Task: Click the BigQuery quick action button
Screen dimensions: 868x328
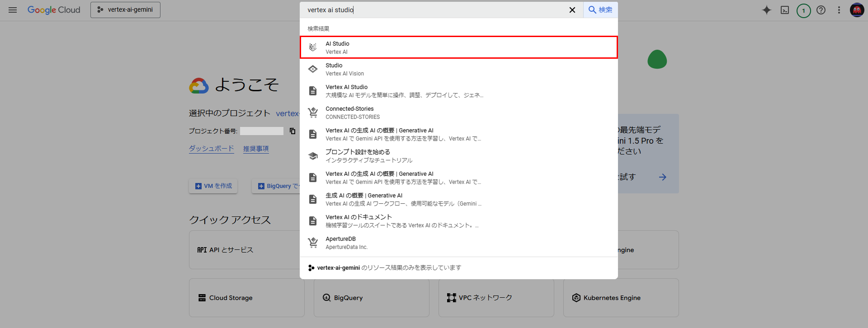Action: click(x=276, y=186)
